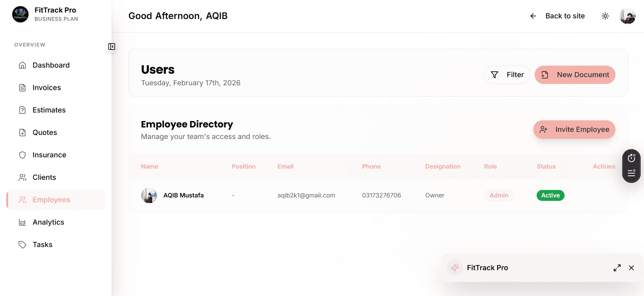Click the Admin role badge

(x=499, y=195)
